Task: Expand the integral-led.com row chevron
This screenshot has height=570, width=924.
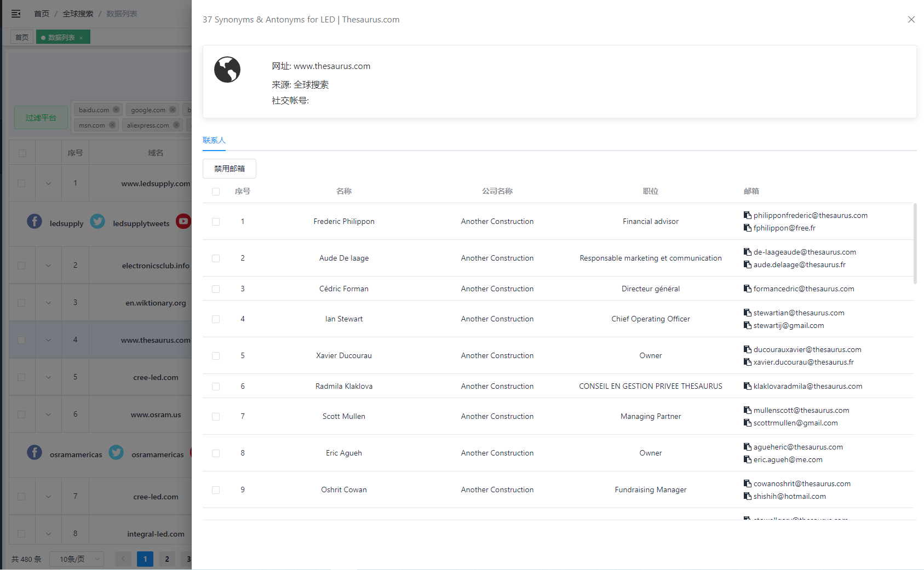Action: pyautogui.click(x=49, y=534)
